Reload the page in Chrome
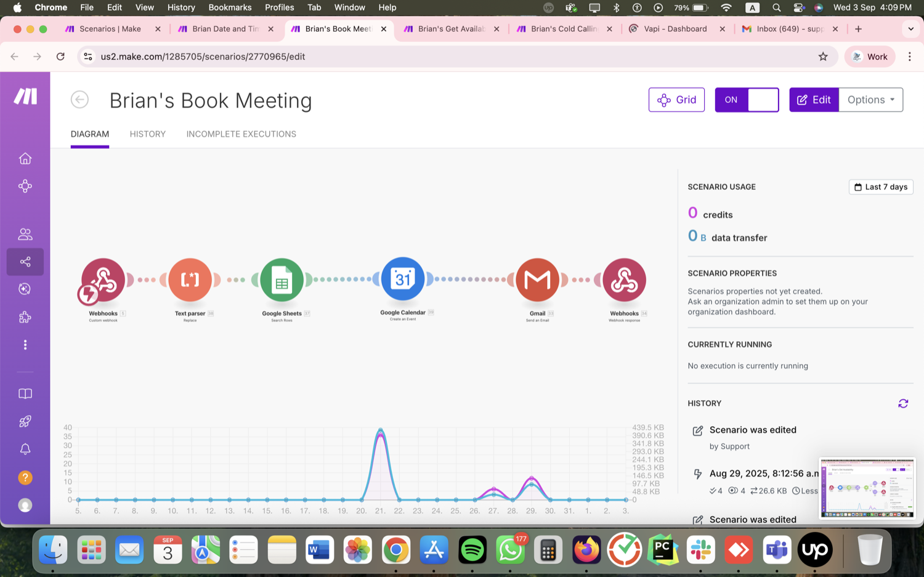 pos(60,57)
